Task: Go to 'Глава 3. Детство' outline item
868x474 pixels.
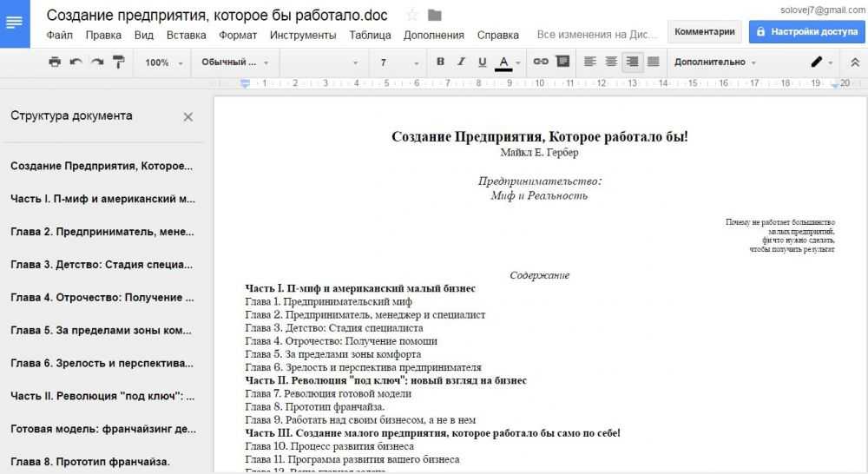Action: pyautogui.click(x=102, y=264)
